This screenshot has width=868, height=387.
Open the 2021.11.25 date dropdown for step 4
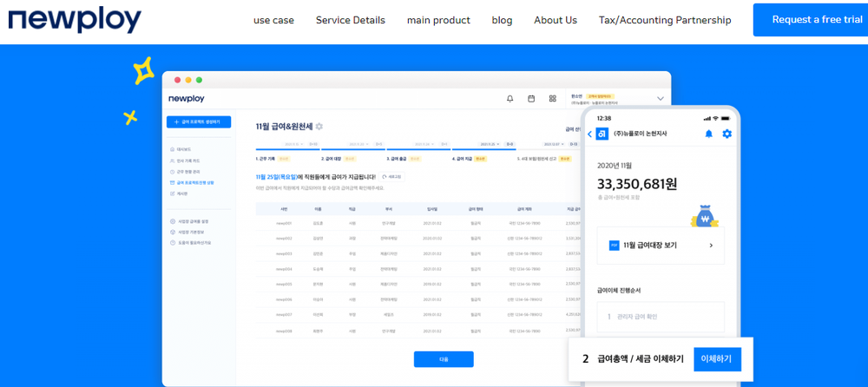click(x=490, y=144)
